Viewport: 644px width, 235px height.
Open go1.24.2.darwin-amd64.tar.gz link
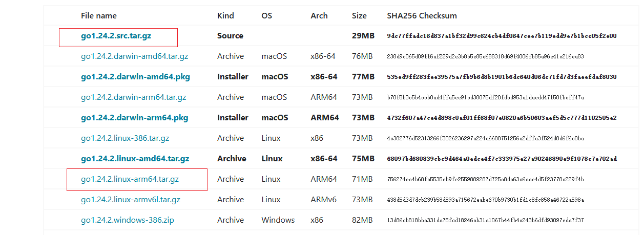click(134, 56)
